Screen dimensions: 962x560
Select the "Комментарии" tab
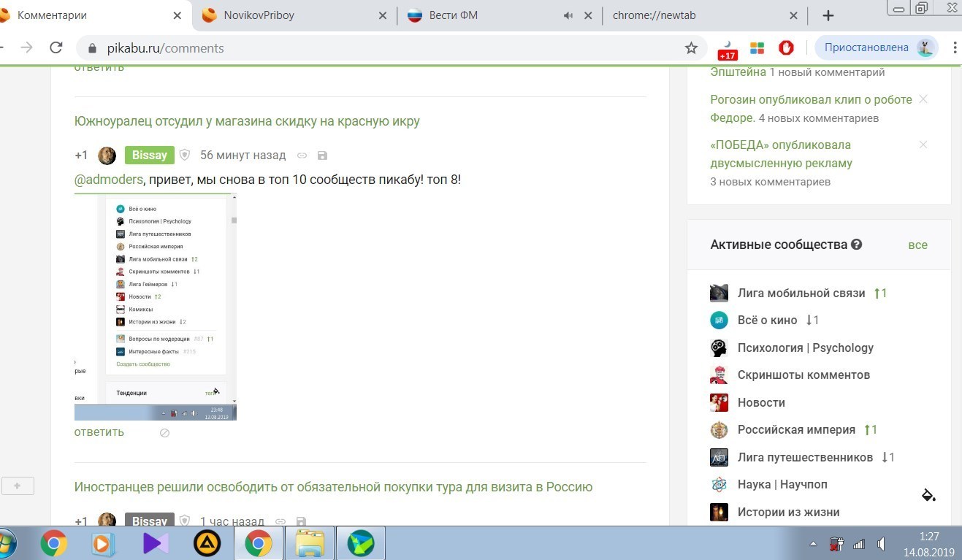pyautogui.click(x=94, y=15)
